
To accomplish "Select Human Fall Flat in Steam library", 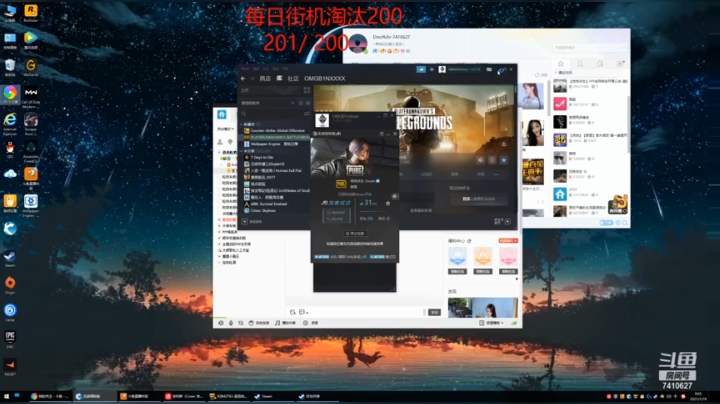I will (273, 171).
